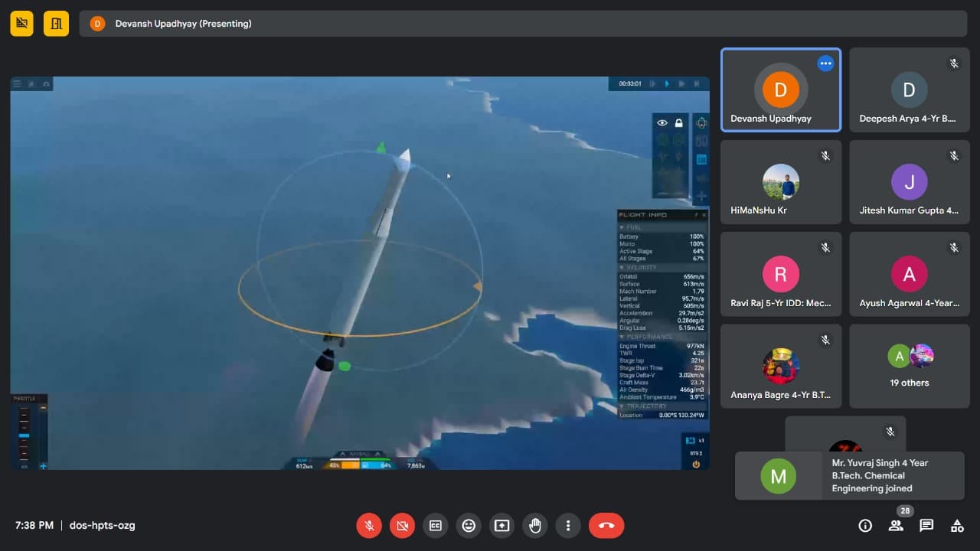Unmute the microphone in call controls
Viewport: 980px width, 551px height.
pos(369,525)
